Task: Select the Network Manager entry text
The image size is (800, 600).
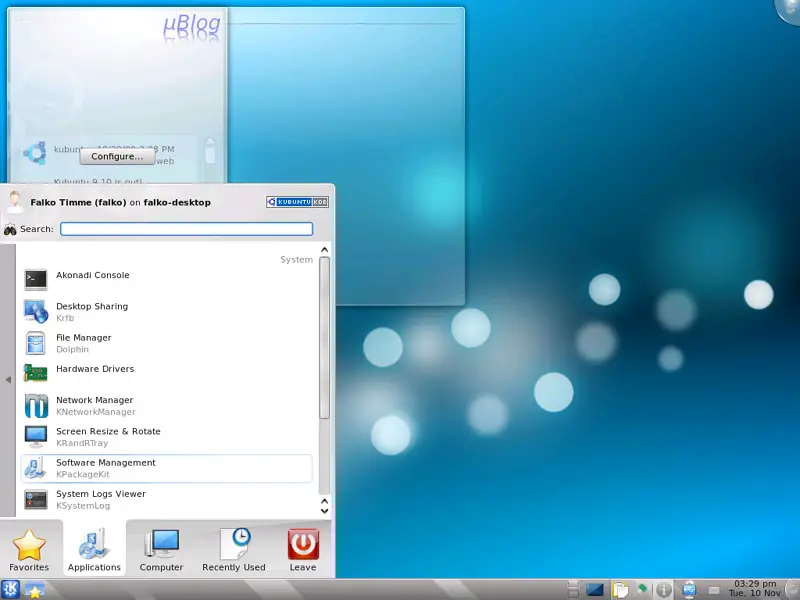Action: coord(94,400)
